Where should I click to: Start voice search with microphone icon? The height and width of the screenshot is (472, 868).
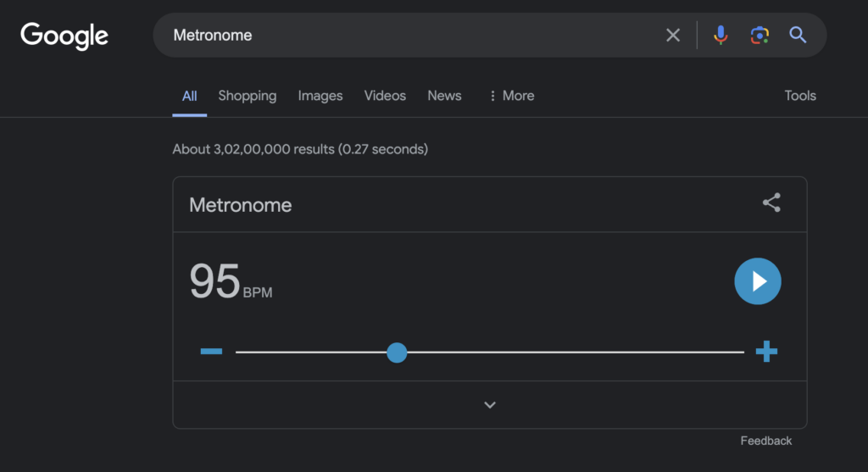pos(721,36)
